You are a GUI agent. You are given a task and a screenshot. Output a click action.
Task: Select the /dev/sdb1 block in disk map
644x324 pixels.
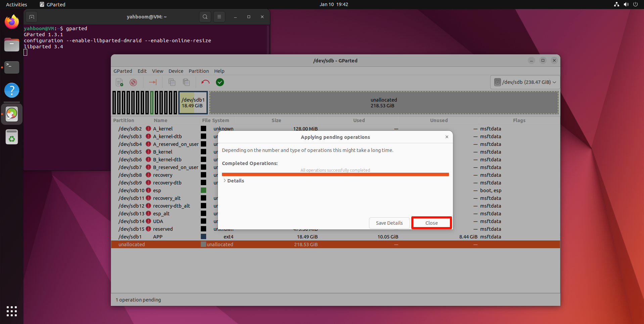[193, 103]
